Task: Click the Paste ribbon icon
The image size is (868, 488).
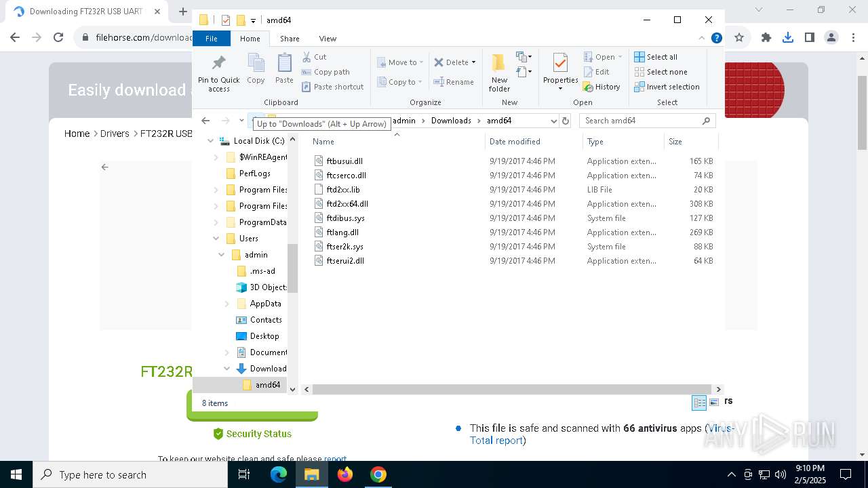Action: 284,69
